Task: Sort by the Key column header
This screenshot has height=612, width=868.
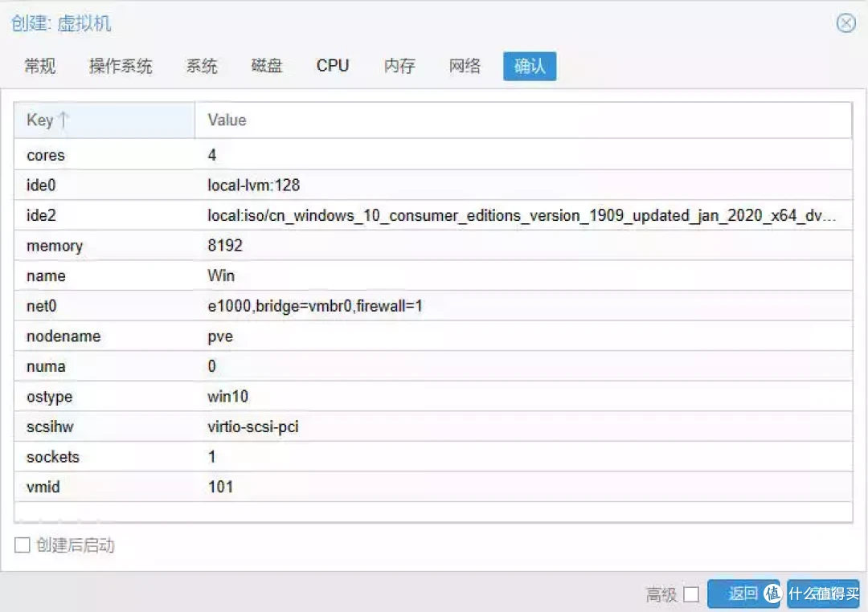Action: click(46, 119)
